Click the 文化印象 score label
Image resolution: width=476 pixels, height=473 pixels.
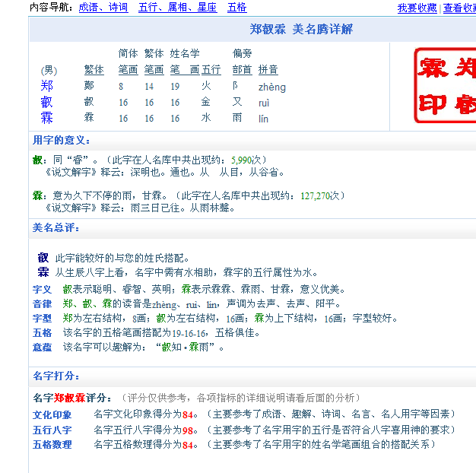point(52,414)
